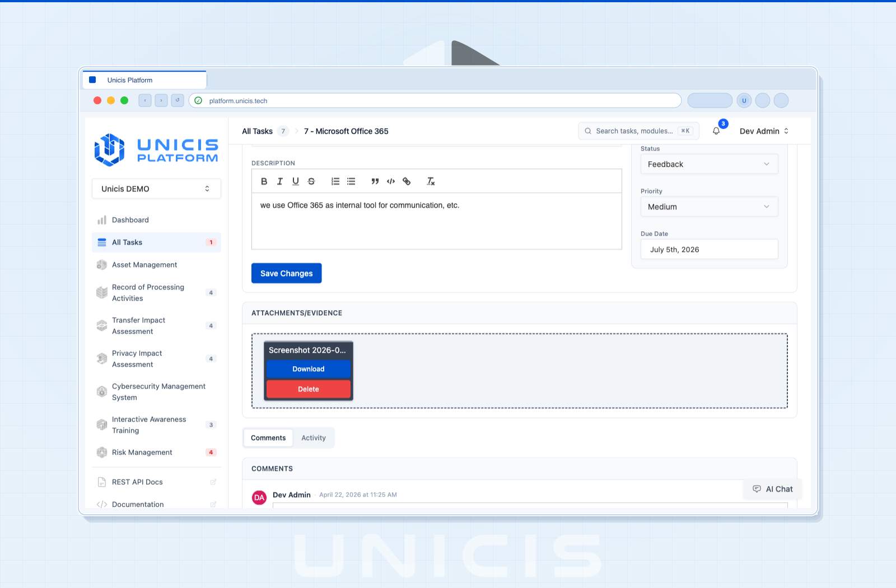Insert code block in description editor
This screenshot has width=896, height=588.
[391, 181]
